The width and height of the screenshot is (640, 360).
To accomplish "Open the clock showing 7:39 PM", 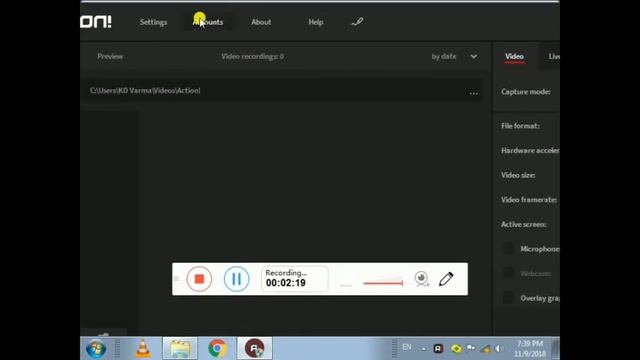I will 530,349.
